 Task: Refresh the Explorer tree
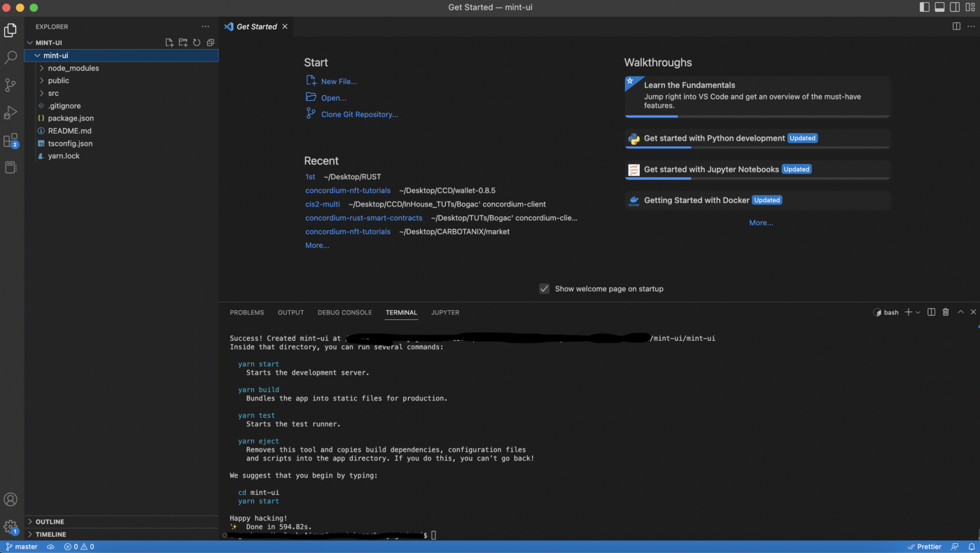(x=197, y=43)
